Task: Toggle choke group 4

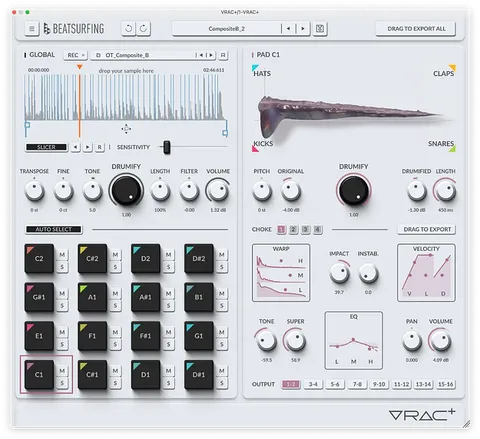Action: (318, 229)
